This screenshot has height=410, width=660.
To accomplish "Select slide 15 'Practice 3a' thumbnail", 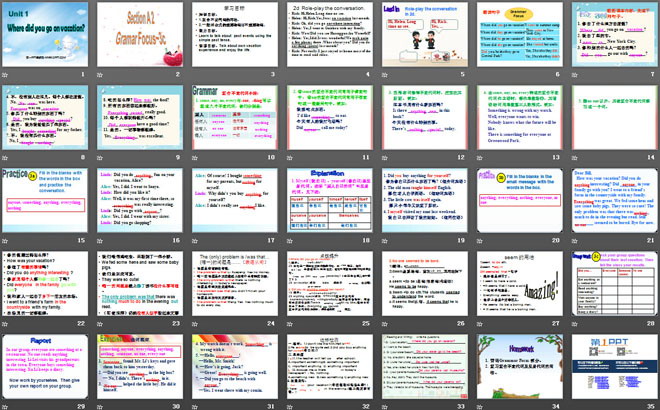I will click(x=45, y=200).
